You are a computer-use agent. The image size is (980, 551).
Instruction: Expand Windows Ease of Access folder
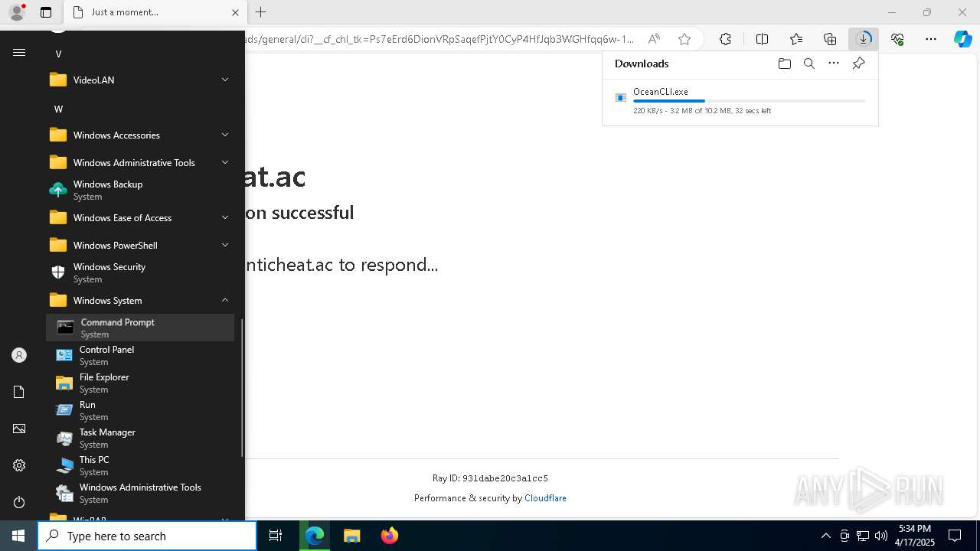click(x=140, y=217)
